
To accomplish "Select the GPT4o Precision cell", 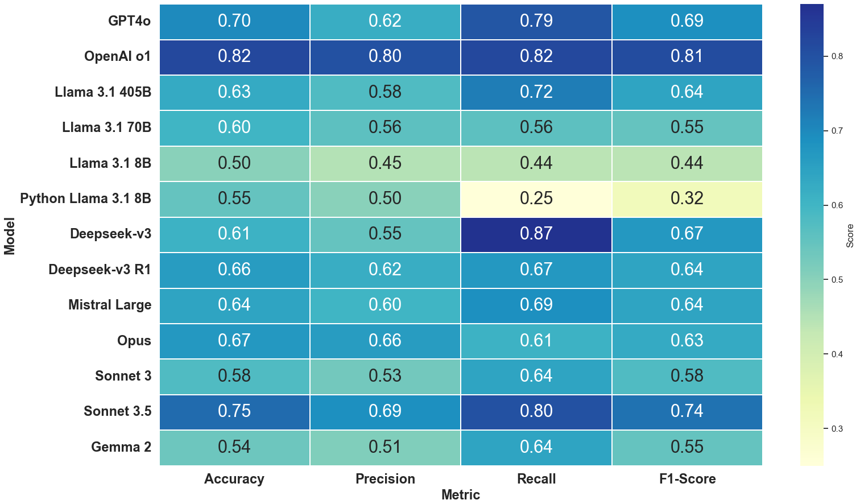I will 385,21.
